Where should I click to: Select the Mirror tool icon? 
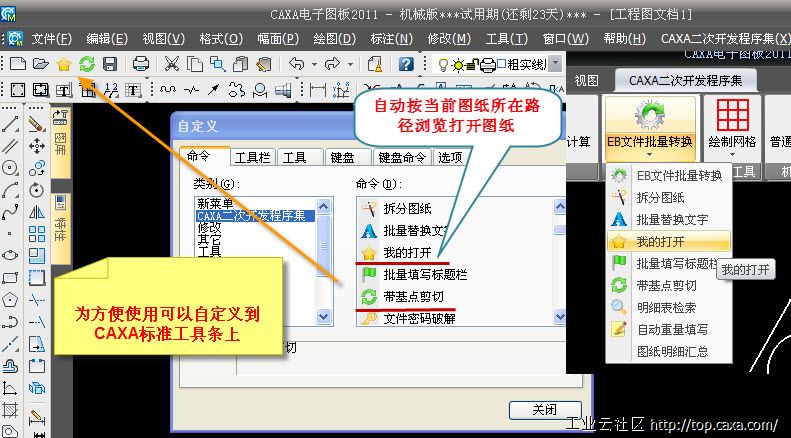tap(37, 212)
